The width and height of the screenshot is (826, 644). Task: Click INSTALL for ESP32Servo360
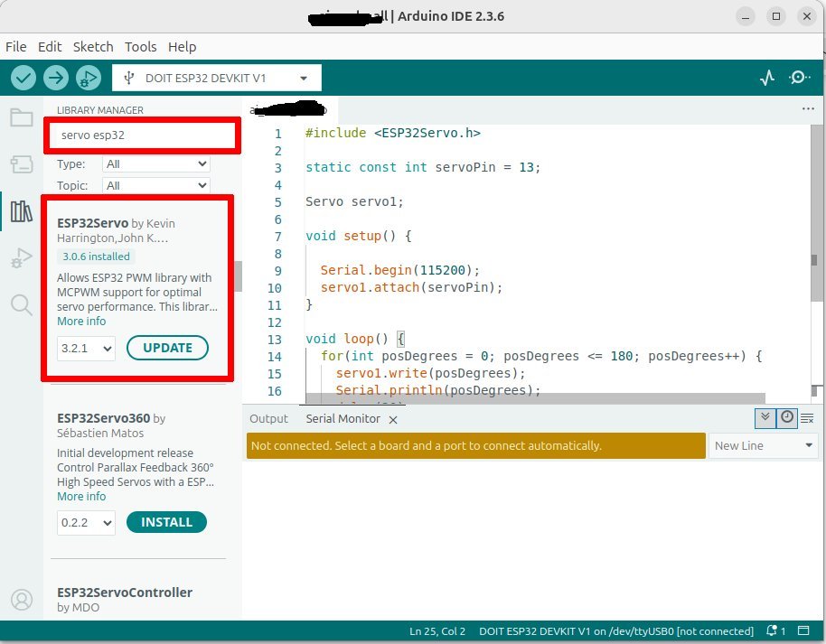(x=166, y=522)
